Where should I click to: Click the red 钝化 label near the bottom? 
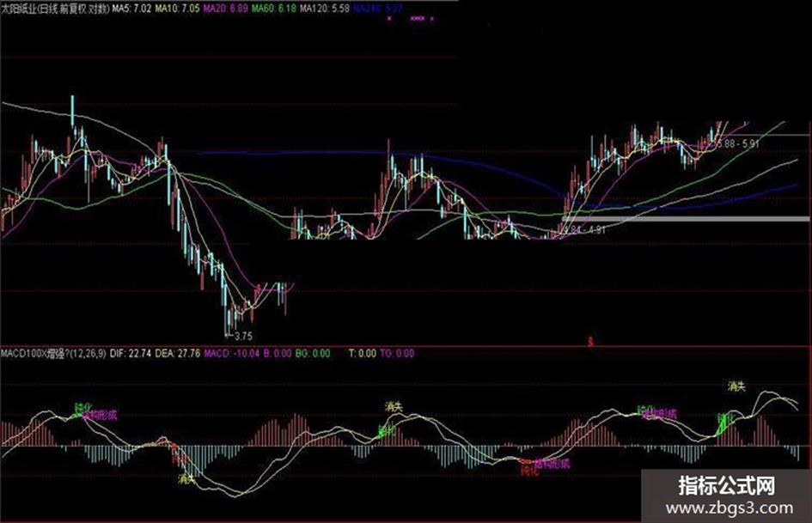click(529, 471)
